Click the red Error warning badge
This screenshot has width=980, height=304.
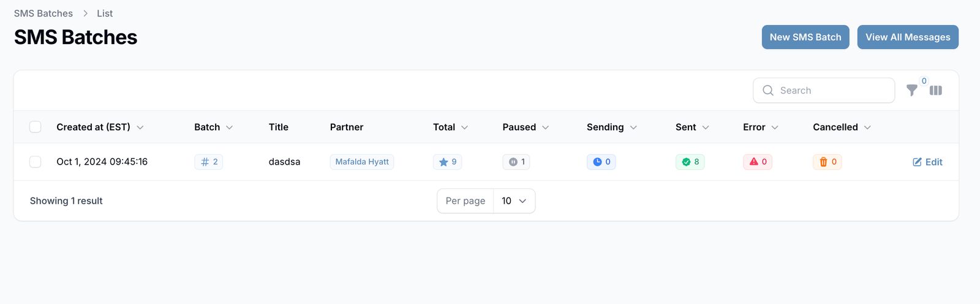758,162
